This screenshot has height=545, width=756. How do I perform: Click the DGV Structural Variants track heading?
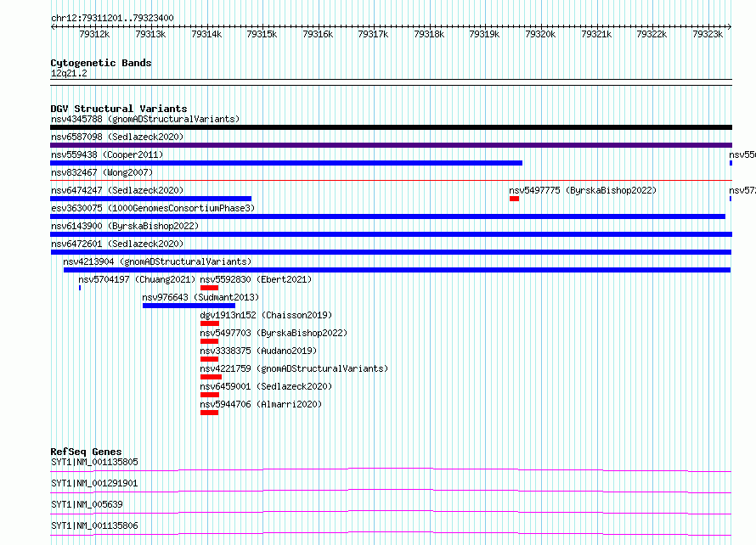[x=119, y=109]
